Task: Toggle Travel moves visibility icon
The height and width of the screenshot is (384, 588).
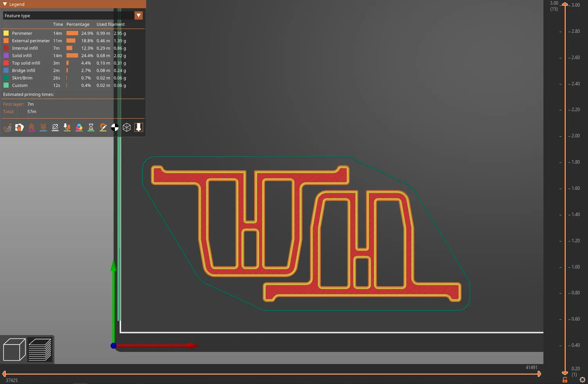Action: click(7, 127)
